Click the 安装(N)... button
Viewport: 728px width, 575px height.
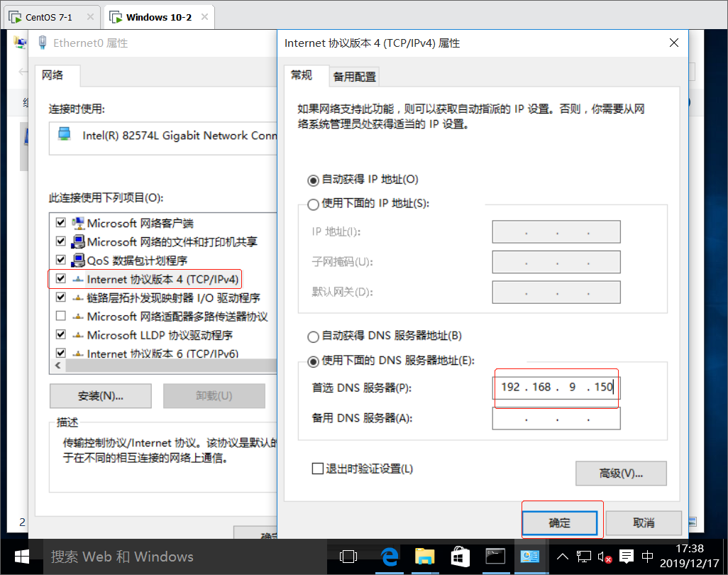pyautogui.click(x=100, y=395)
